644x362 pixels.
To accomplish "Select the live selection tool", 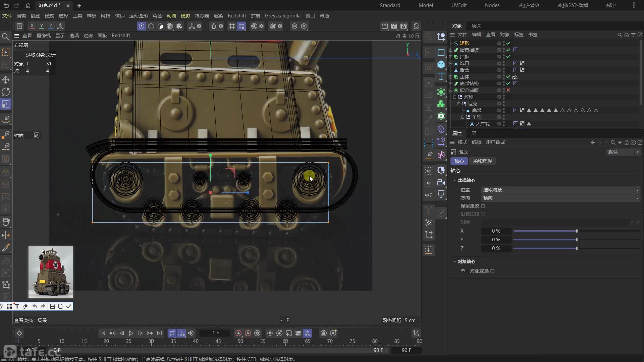I will click(6, 52).
